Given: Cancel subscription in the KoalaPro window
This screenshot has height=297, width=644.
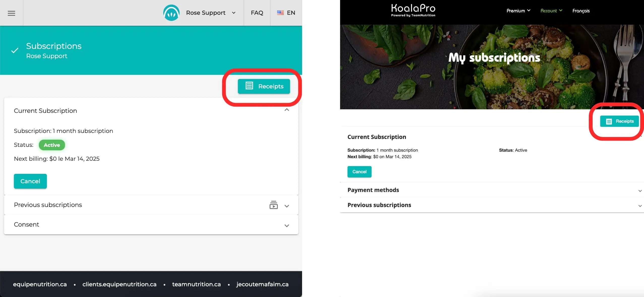Looking at the screenshot, I should 359,172.
